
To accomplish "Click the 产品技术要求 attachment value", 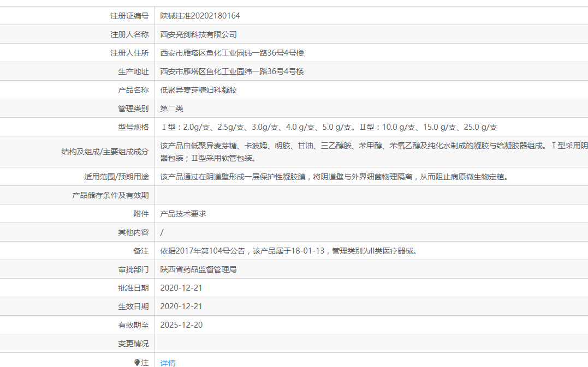I will coord(183,214).
